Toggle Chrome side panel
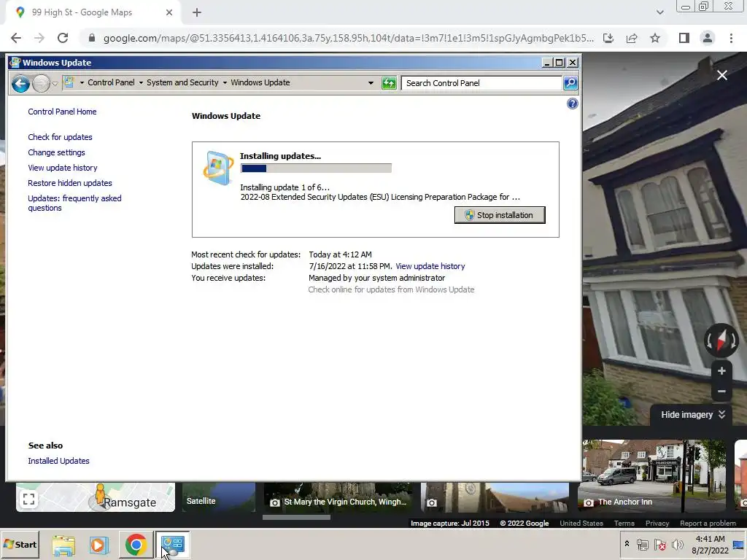 coord(684,38)
